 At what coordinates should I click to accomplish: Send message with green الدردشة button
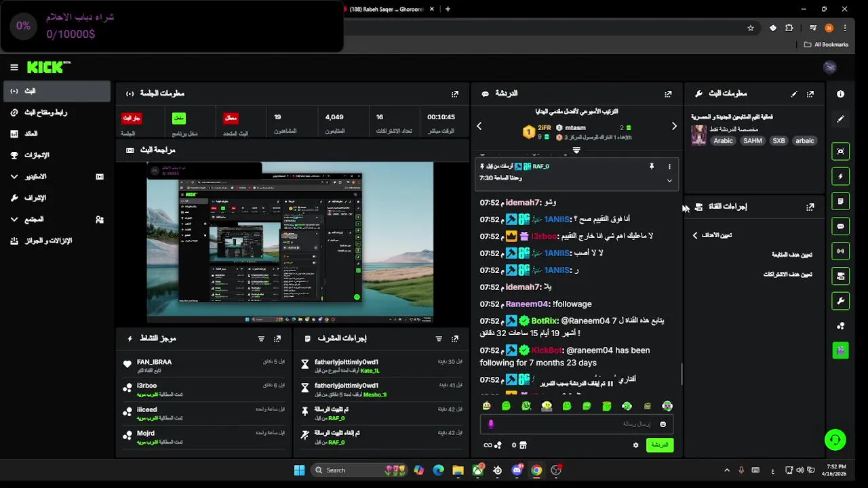tap(660, 445)
